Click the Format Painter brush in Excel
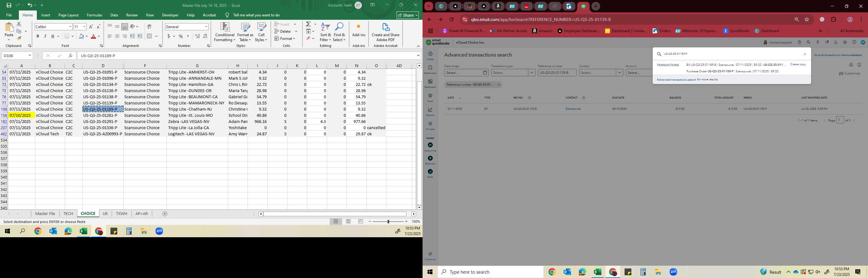The image size is (868, 278). click(19, 38)
